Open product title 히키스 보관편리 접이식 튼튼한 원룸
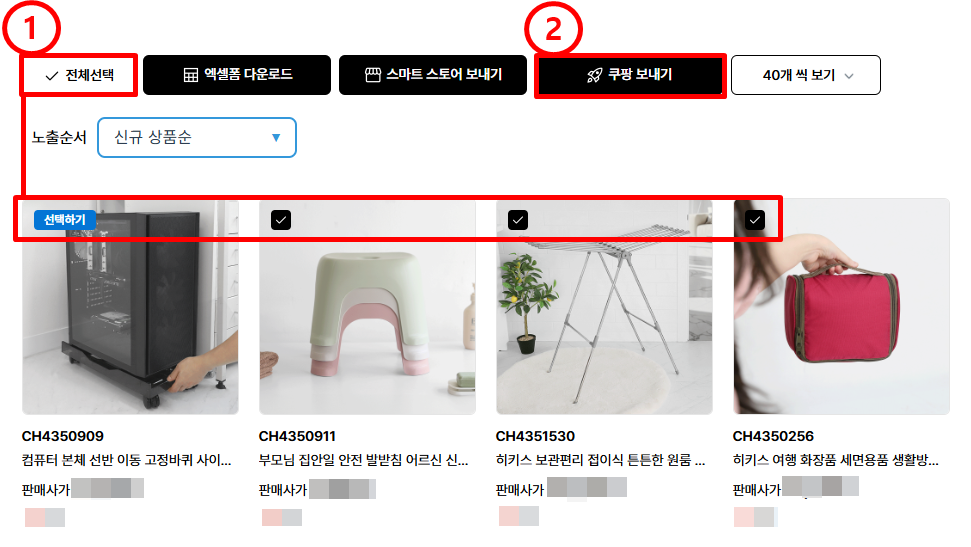Viewport: 971px width, 547px height. click(600, 460)
